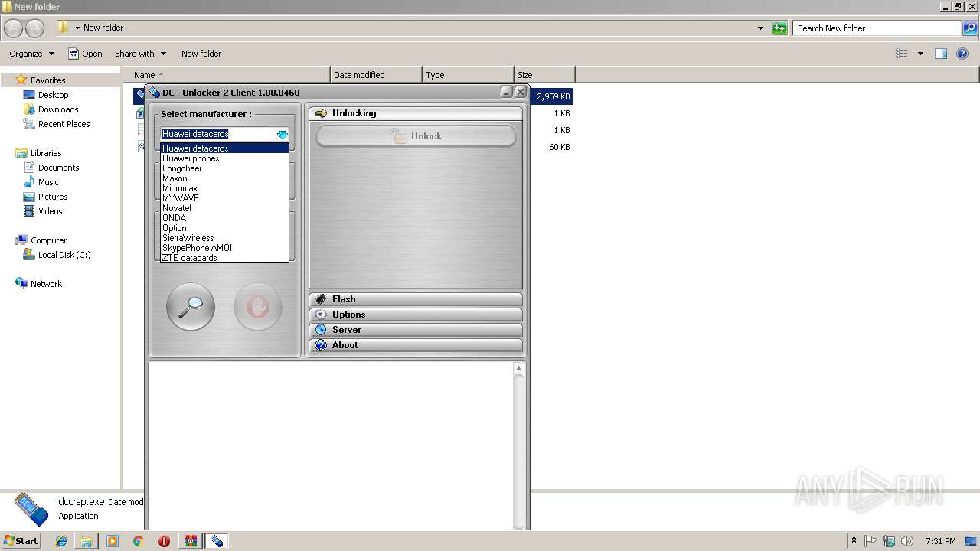Select Network in navigation pane
Viewport: 980px width, 551px height.
point(46,284)
